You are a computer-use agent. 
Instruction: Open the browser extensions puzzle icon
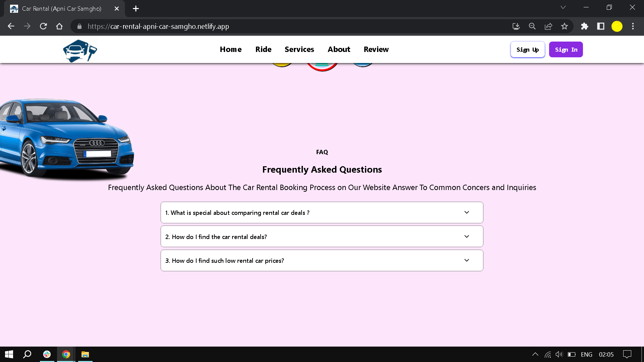pos(584,26)
